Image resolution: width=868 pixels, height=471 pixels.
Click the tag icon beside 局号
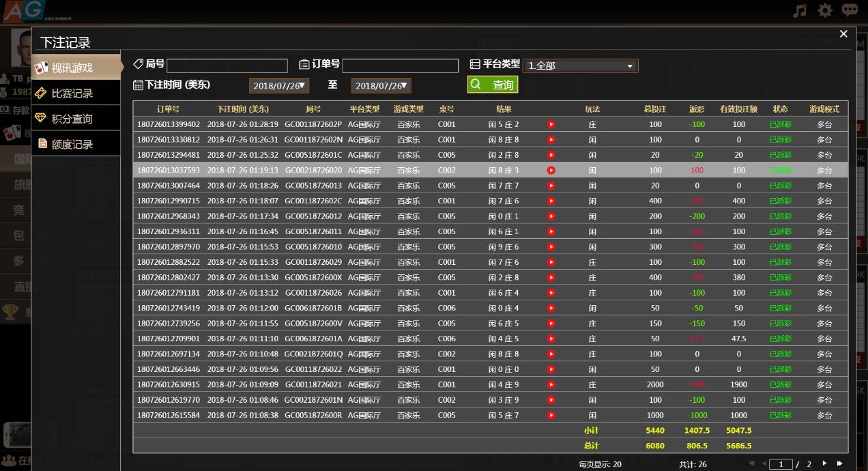[139, 63]
